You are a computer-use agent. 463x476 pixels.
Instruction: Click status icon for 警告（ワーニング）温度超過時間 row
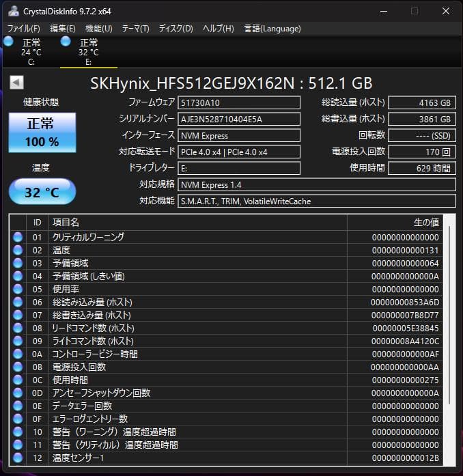tap(18, 432)
